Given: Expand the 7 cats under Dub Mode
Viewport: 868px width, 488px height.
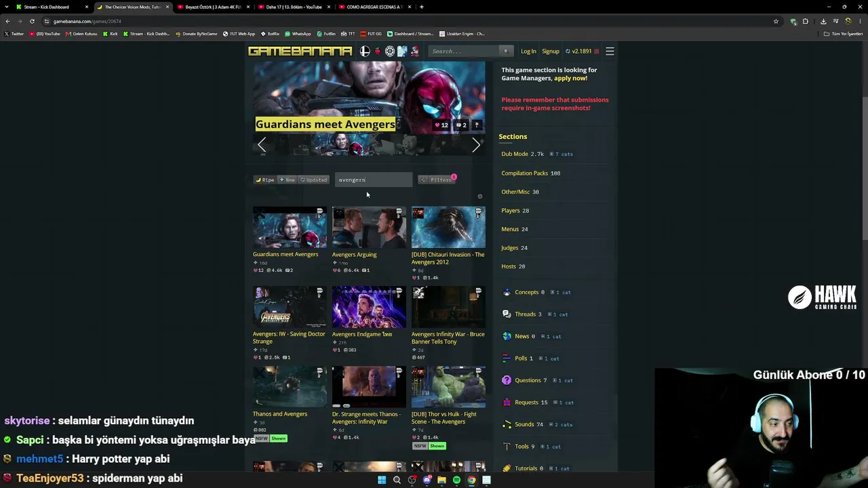Looking at the screenshot, I should pos(561,155).
